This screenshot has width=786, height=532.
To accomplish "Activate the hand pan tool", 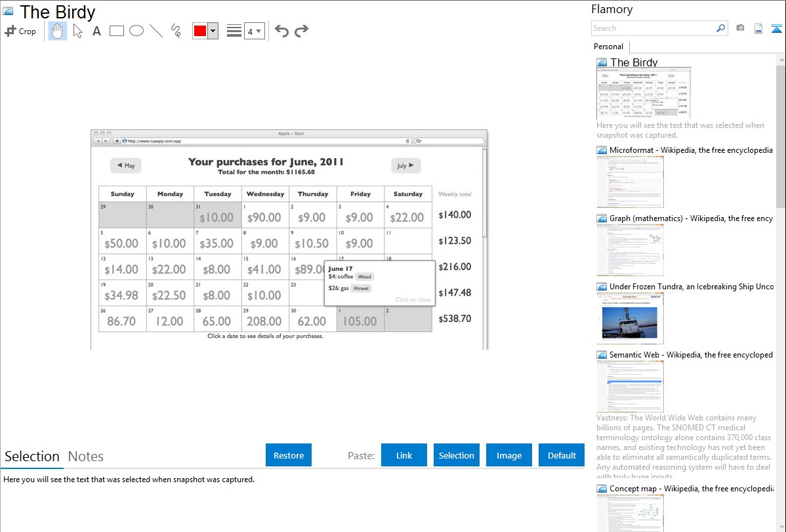I will pos(58,31).
